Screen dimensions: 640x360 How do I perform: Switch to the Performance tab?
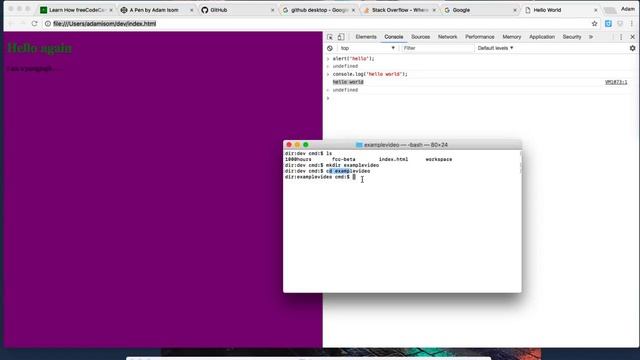pos(480,37)
